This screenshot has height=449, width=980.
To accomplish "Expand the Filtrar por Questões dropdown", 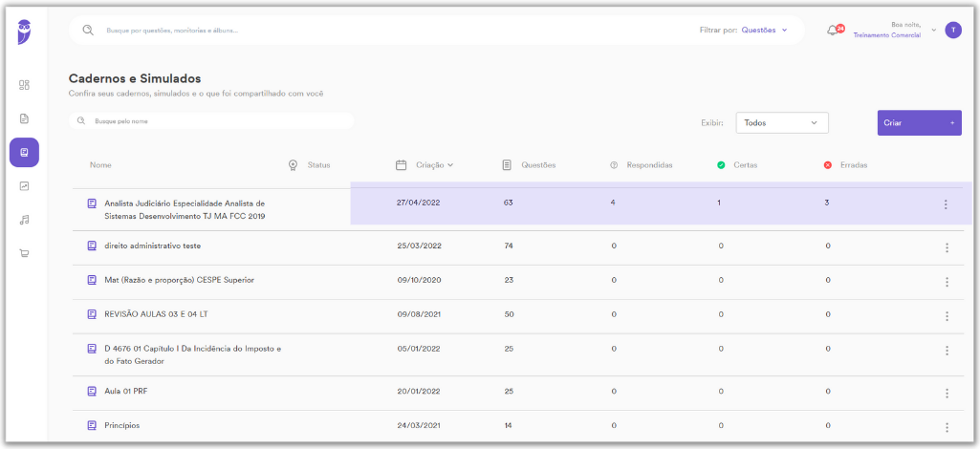I will [764, 30].
